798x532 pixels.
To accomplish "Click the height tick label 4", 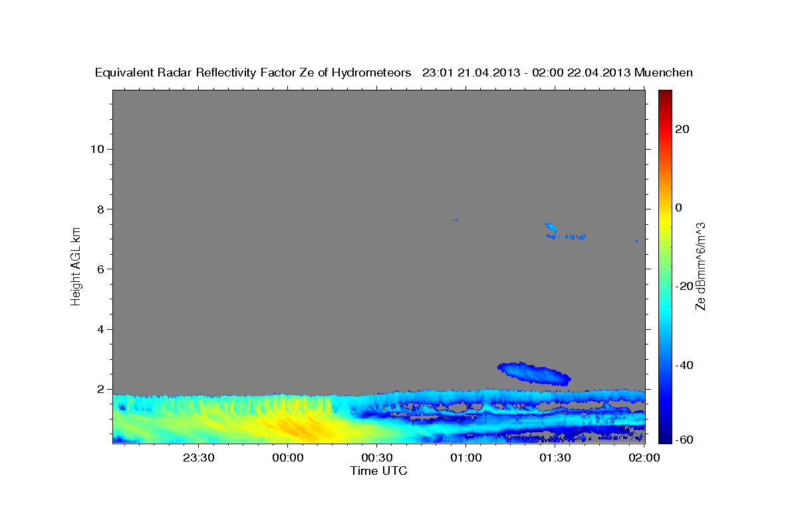I will click(99, 329).
